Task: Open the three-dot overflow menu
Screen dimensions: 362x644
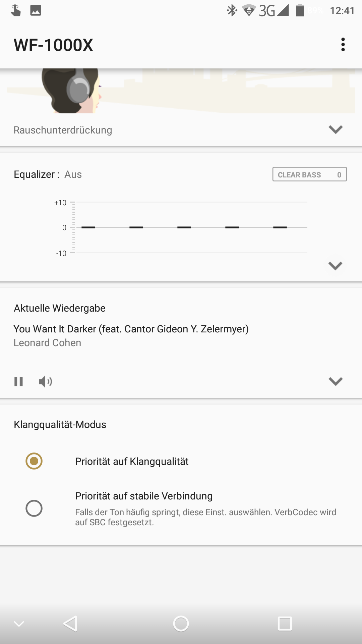Action: [343, 45]
